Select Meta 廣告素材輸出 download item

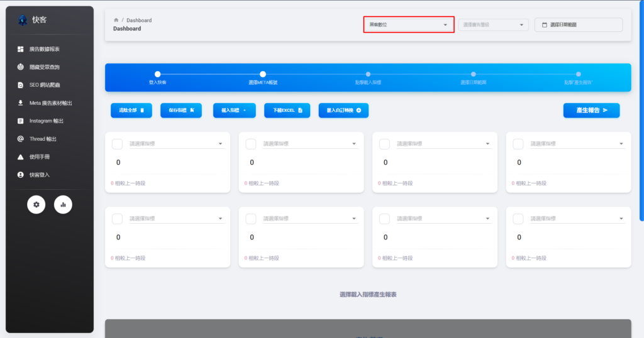[50, 103]
